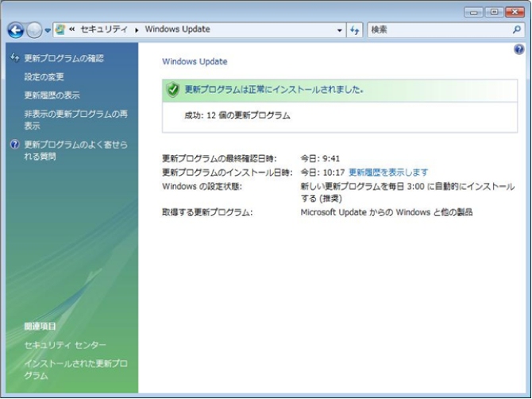Viewport: 532px width, 399px height.
Task: Open help via the blue question mark icon
Action: 519,49
